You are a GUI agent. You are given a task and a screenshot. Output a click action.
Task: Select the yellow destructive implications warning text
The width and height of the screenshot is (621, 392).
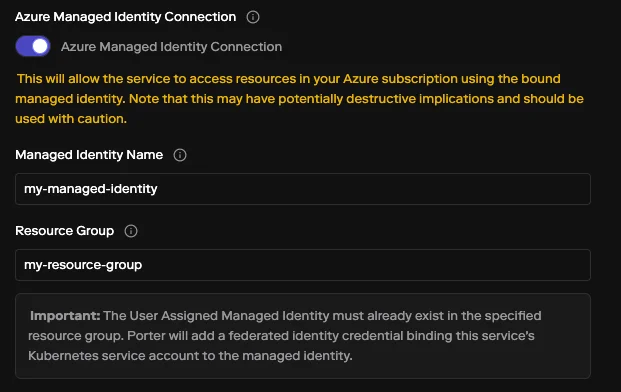(x=299, y=99)
